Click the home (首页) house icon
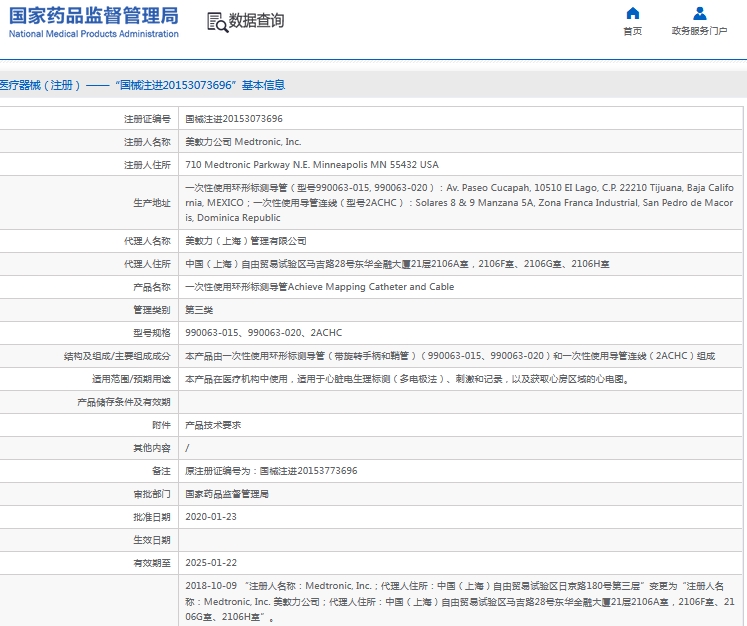Screen dimensions: 747x626 (x=633, y=13)
